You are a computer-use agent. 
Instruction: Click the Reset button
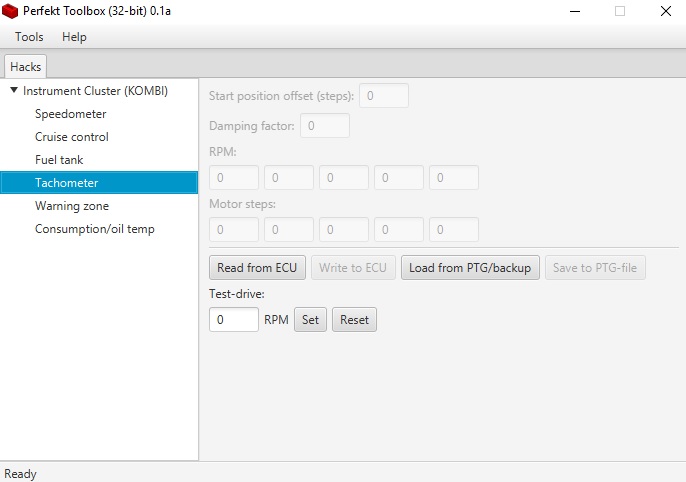354,320
